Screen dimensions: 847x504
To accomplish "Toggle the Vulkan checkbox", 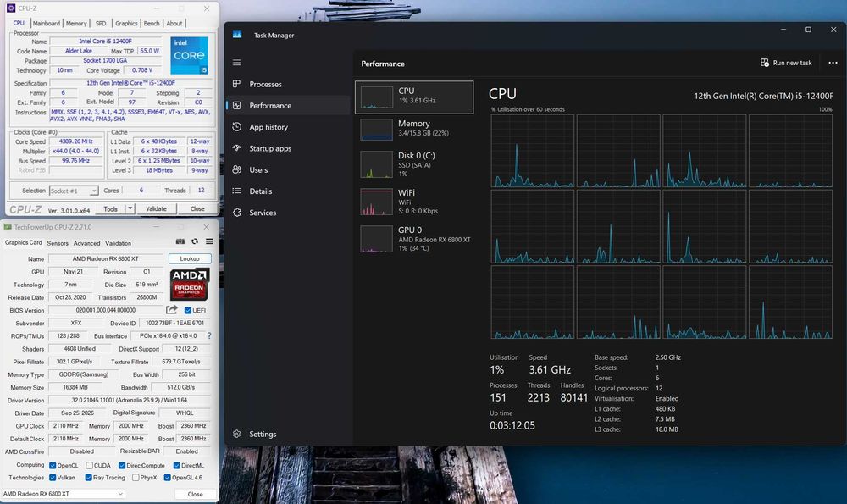I will [x=53, y=478].
